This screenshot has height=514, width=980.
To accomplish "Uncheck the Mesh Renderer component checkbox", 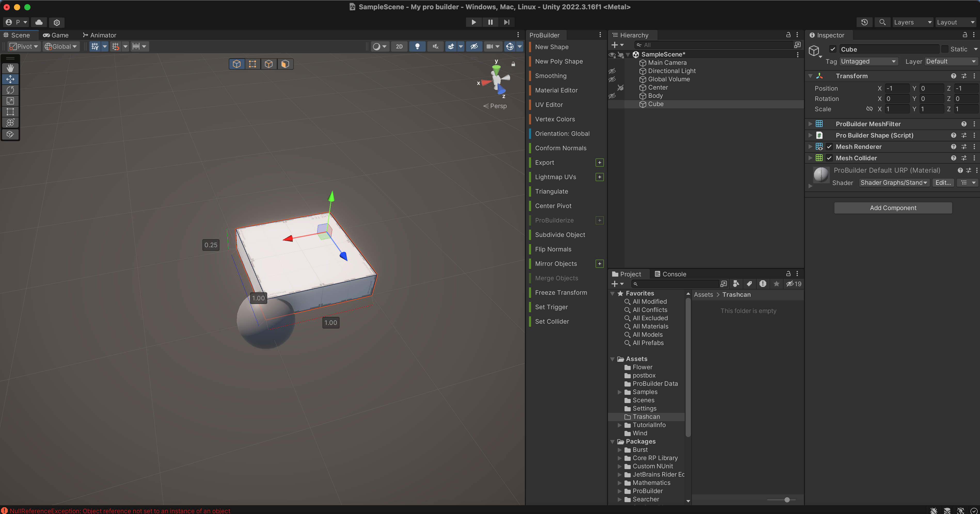I will tap(829, 147).
